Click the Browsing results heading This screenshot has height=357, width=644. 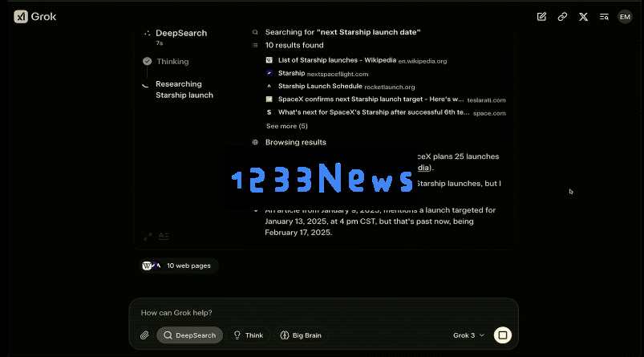[x=296, y=142]
